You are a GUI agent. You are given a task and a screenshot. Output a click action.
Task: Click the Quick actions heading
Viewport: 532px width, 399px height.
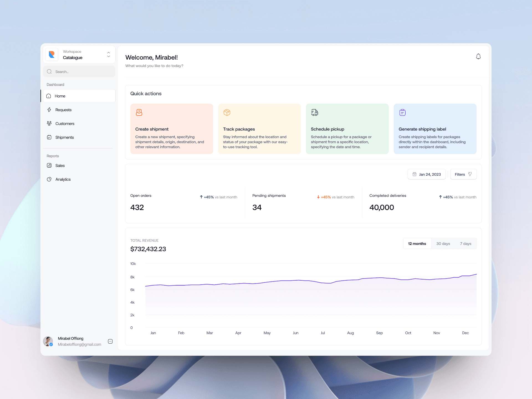pyautogui.click(x=146, y=94)
